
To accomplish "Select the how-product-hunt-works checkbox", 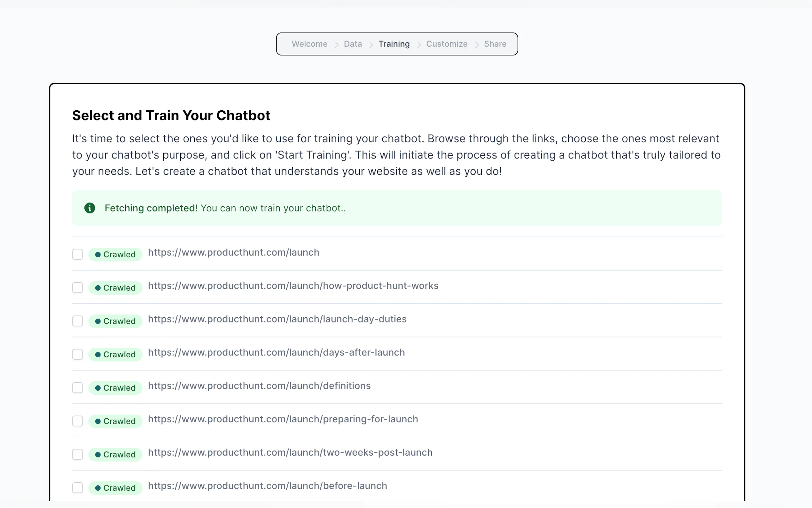I will pyautogui.click(x=78, y=288).
